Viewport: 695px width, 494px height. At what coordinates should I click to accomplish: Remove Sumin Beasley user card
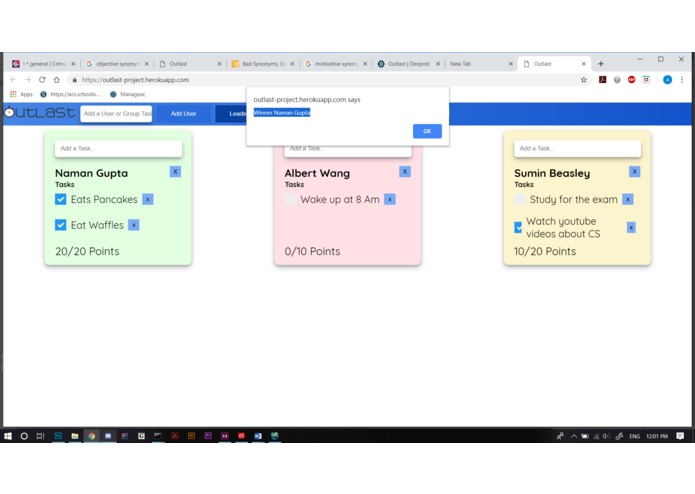tap(634, 171)
